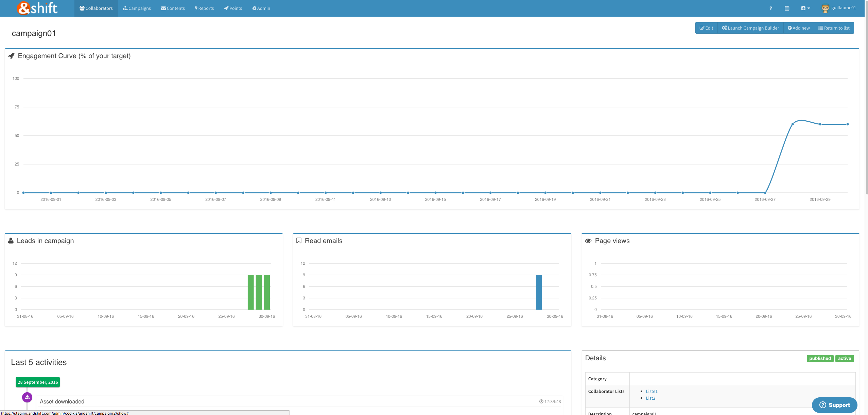Click the Category row label
This screenshot has height=415, width=868.
[597, 379]
